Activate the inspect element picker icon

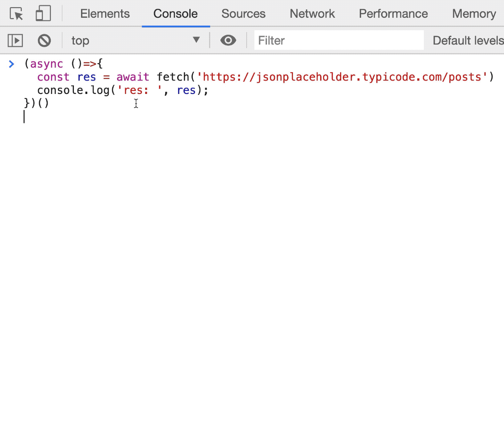tap(16, 14)
